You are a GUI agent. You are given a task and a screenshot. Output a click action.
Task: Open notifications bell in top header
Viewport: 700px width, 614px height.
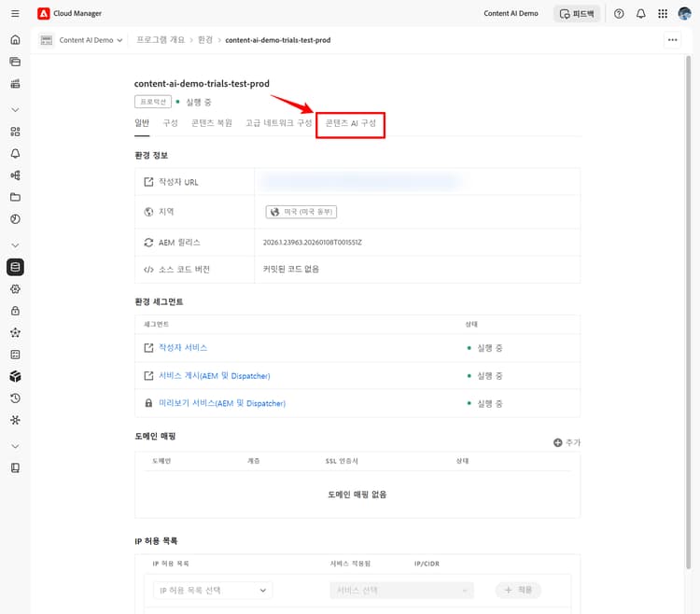click(640, 13)
